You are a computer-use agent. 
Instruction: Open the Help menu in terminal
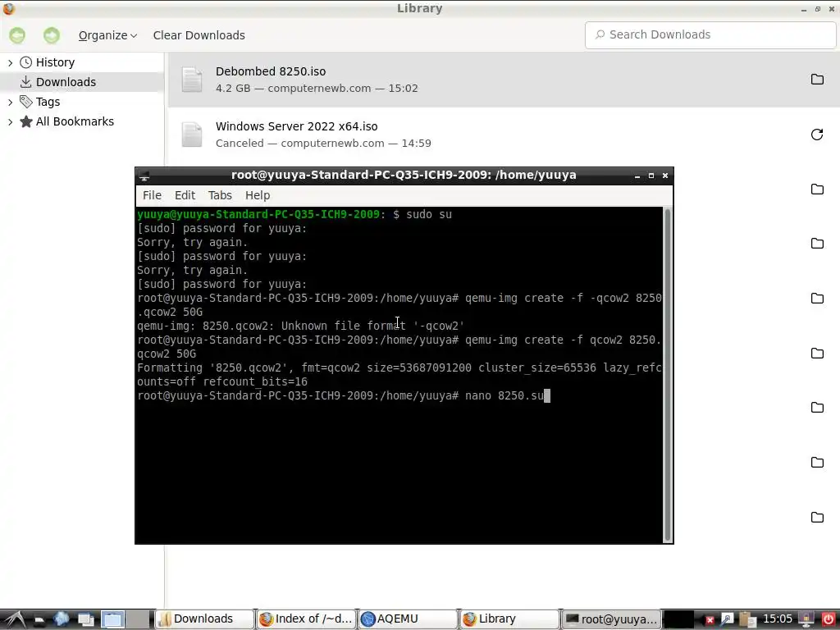pyautogui.click(x=258, y=195)
